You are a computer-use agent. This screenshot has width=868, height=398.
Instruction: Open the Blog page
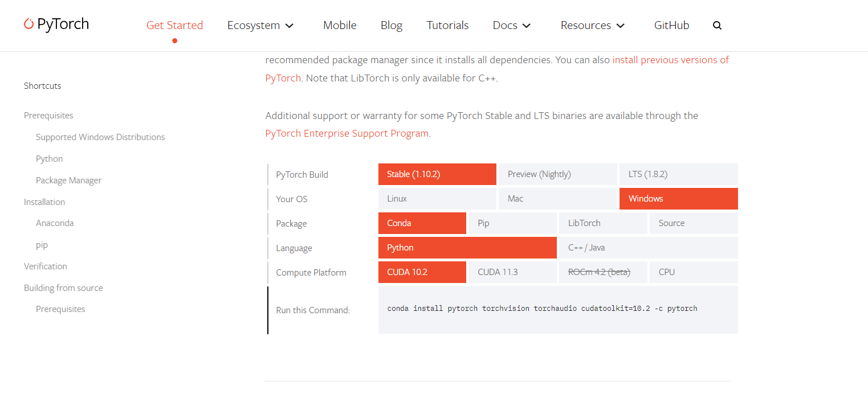[x=392, y=25]
